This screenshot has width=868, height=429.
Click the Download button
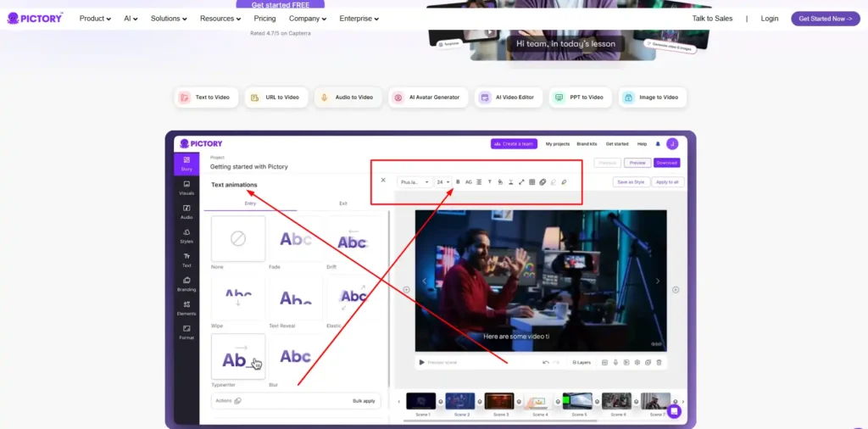[666, 163]
